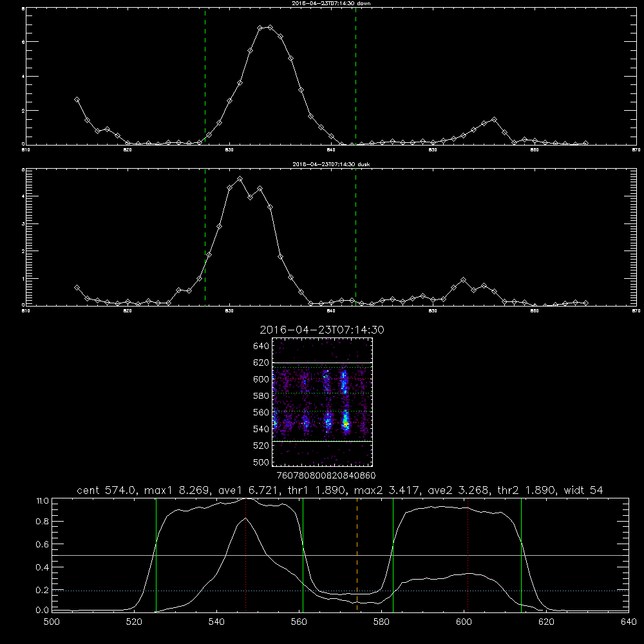Click the '540' x-axis label of bottom plot
The height and width of the screenshot is (644, 644).
coord(216,622)
